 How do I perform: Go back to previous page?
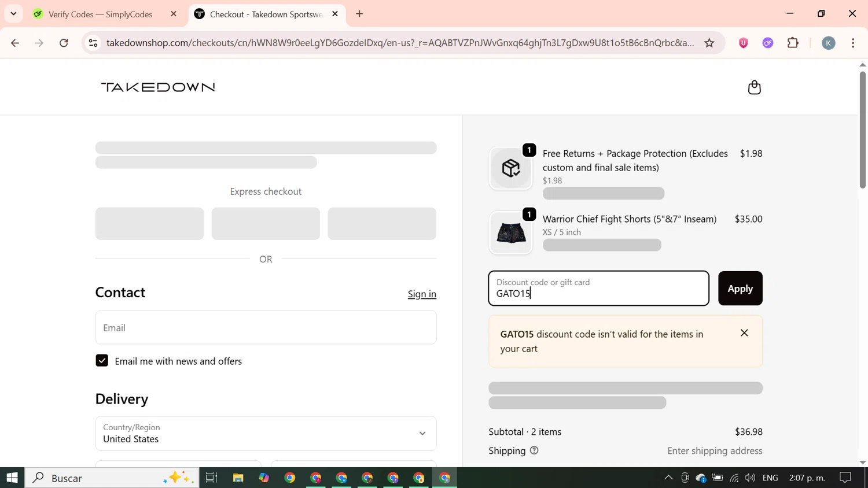click(x=15, y=43)
